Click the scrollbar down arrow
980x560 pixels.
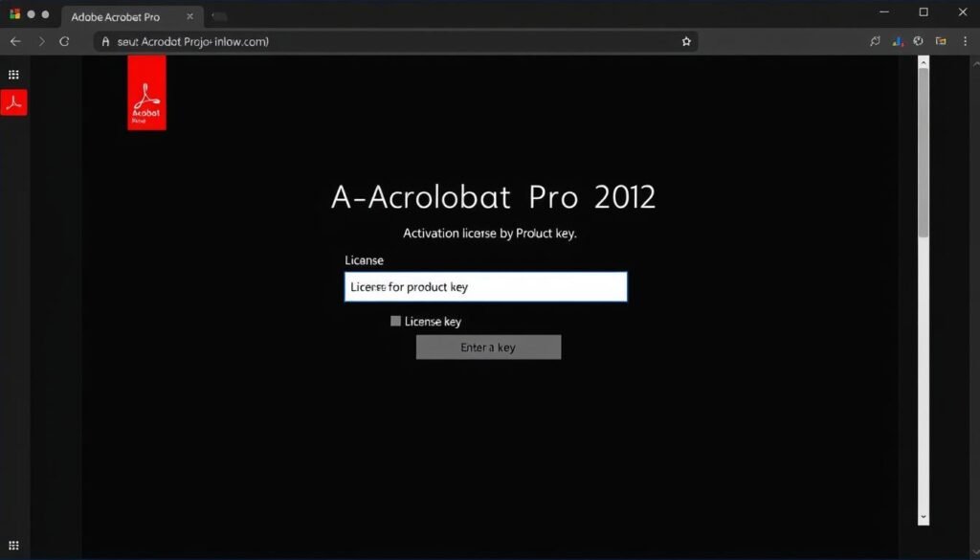point(924,518)
